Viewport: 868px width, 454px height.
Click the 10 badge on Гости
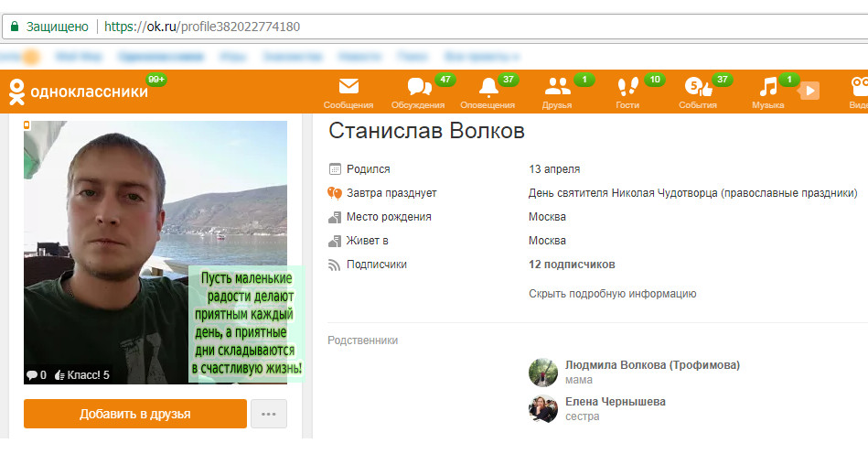(654, 80)
